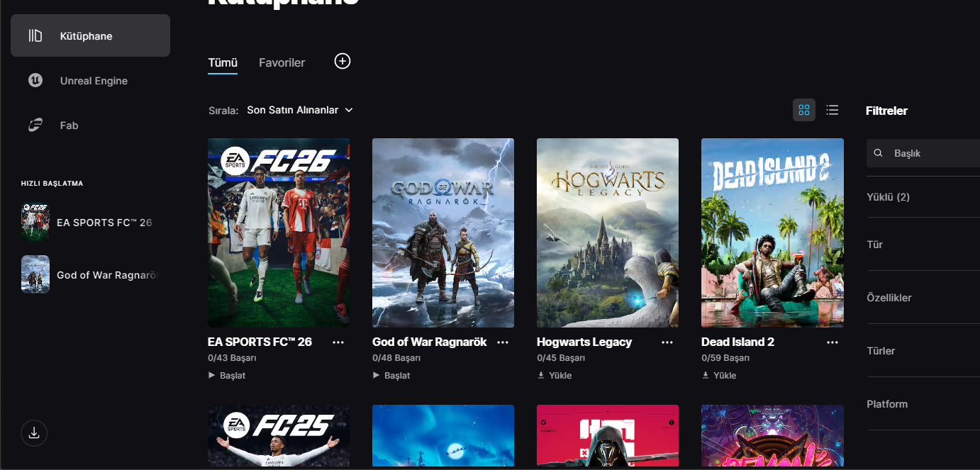This screenshot has height=470, width=980.
Task: Switch to the Tümü tab
Action: click(x=223, y=62)
